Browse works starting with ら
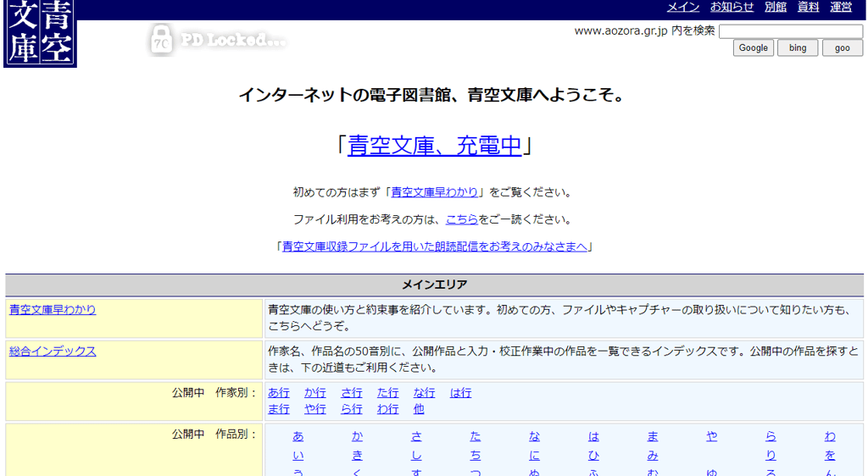The width and height of the screenshot is (868, 476). pos(771,436)
